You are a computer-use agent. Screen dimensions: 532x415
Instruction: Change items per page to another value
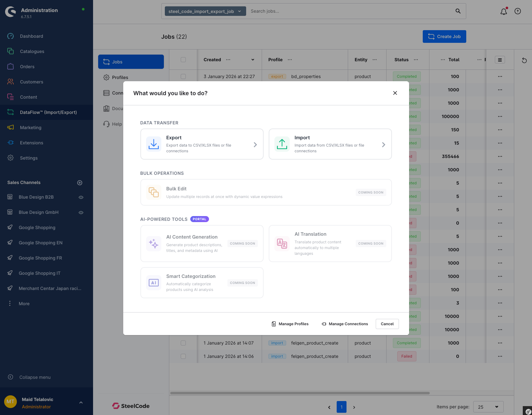(x=488, y=406)
